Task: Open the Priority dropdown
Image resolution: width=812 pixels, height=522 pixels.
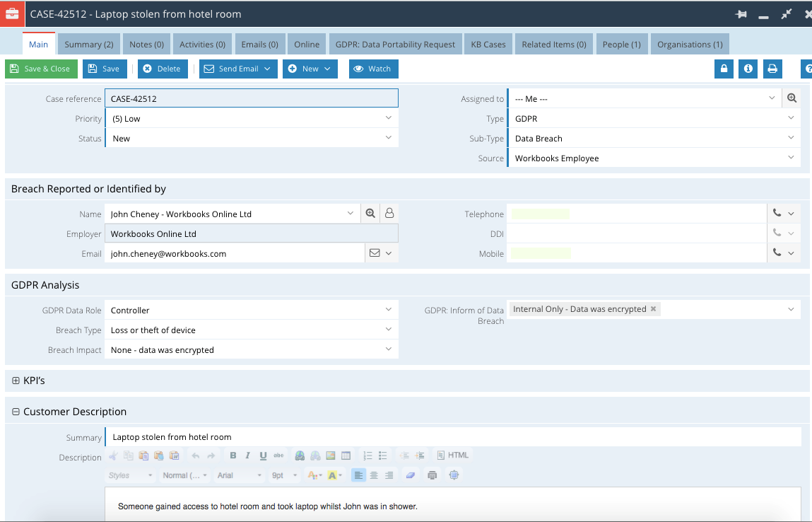Action: point(389,118)
